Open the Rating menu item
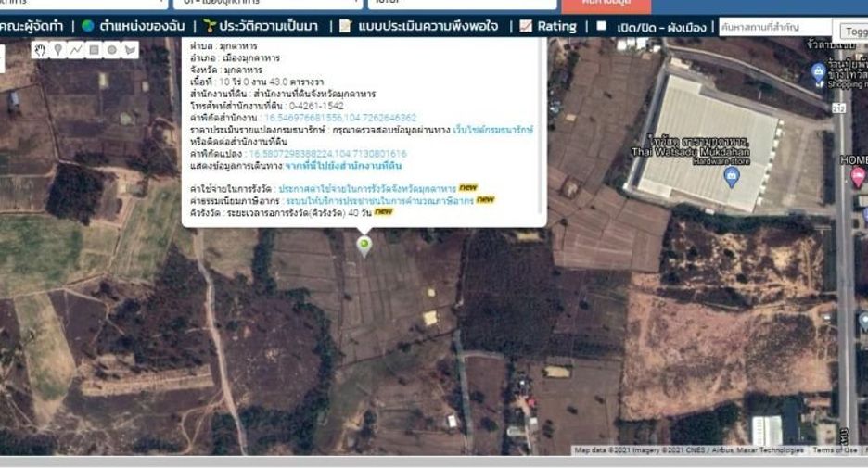Viewport: 868px width, 468px height. (x=557, y=26)
